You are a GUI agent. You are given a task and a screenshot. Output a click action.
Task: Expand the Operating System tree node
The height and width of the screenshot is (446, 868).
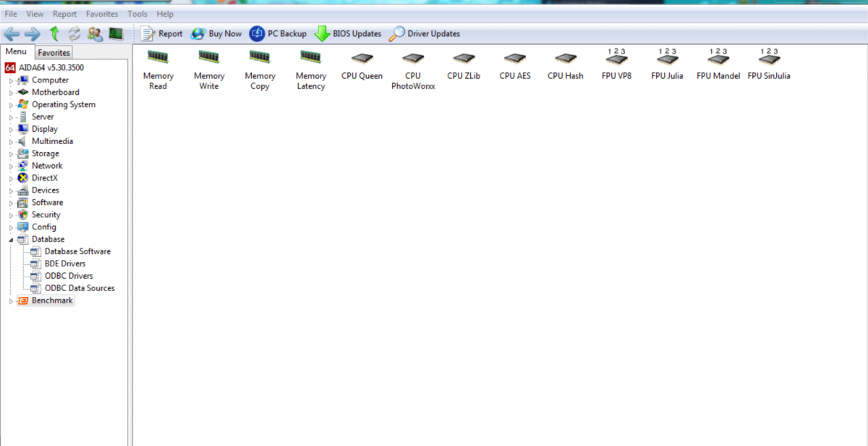tap(11, 105)
